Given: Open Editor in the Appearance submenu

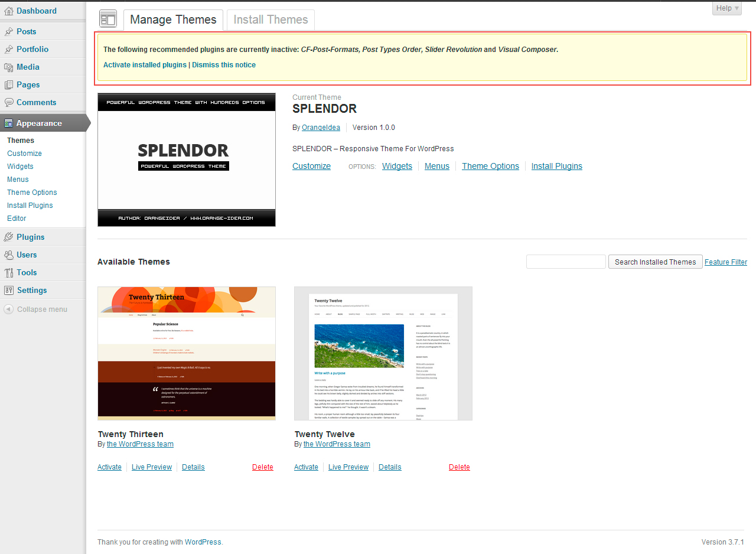Looking at the screenshot, I should coord(17,219).
